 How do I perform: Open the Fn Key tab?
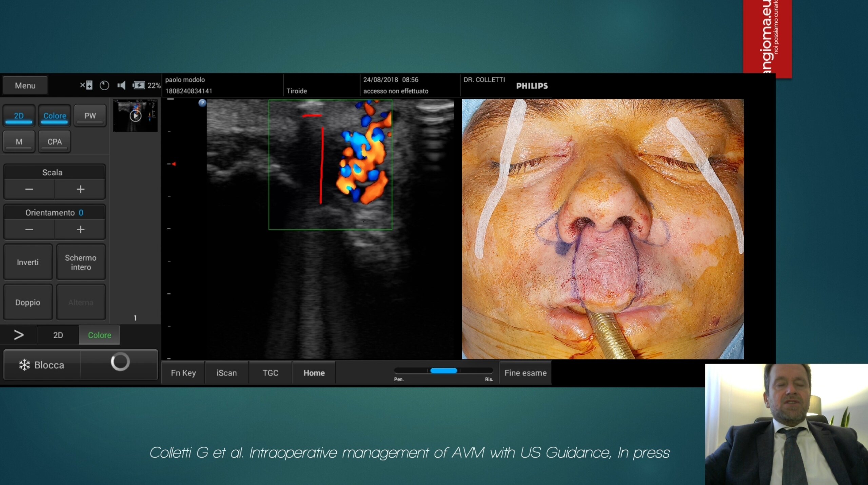coord(183,373)
